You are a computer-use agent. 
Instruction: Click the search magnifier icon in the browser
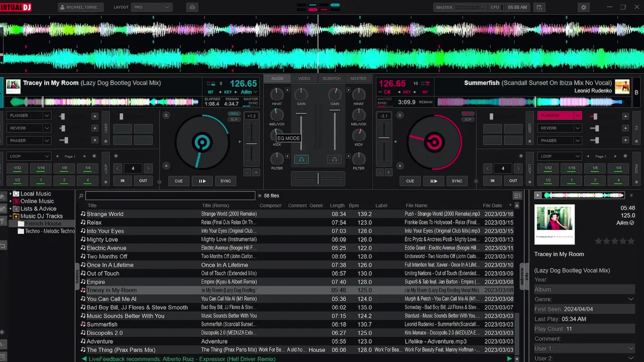pyautogui.click(x=81, y=196)
